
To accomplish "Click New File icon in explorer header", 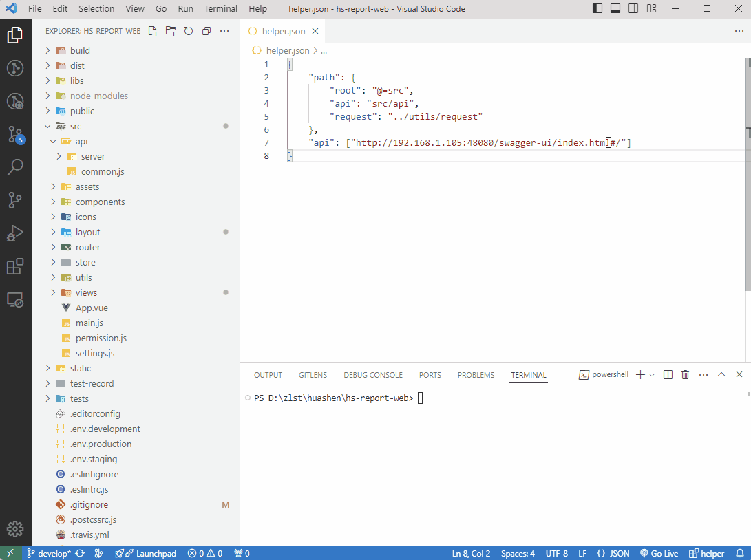I will tap(154, 31).
